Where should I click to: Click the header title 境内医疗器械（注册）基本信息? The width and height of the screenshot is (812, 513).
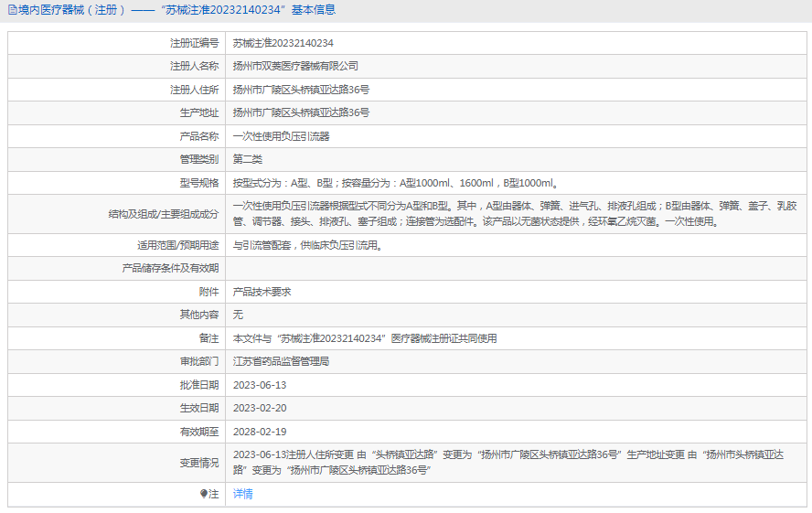coord(176,10)
